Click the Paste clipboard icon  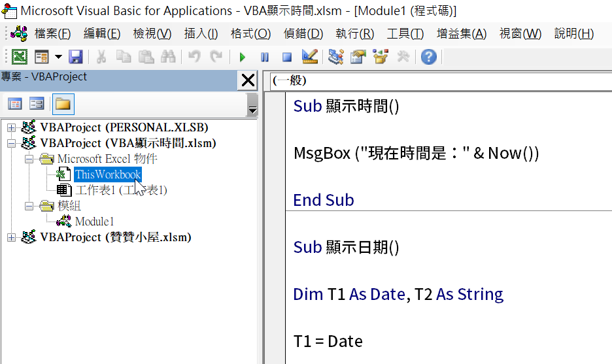(x=146, y=57)
